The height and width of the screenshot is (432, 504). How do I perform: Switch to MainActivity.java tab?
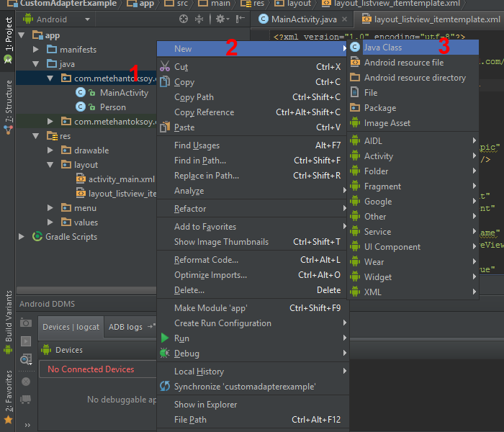[x=304, y=19]
